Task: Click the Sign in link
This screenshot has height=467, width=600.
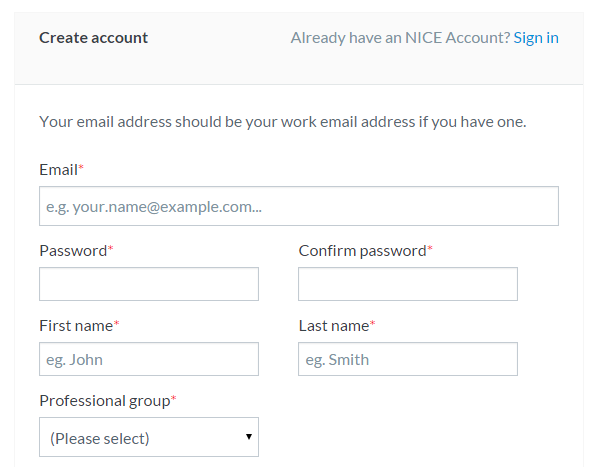Action: [536, 38]
